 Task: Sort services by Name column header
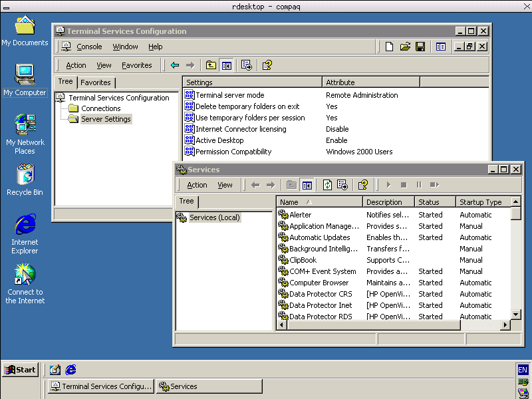coord(320,202)
